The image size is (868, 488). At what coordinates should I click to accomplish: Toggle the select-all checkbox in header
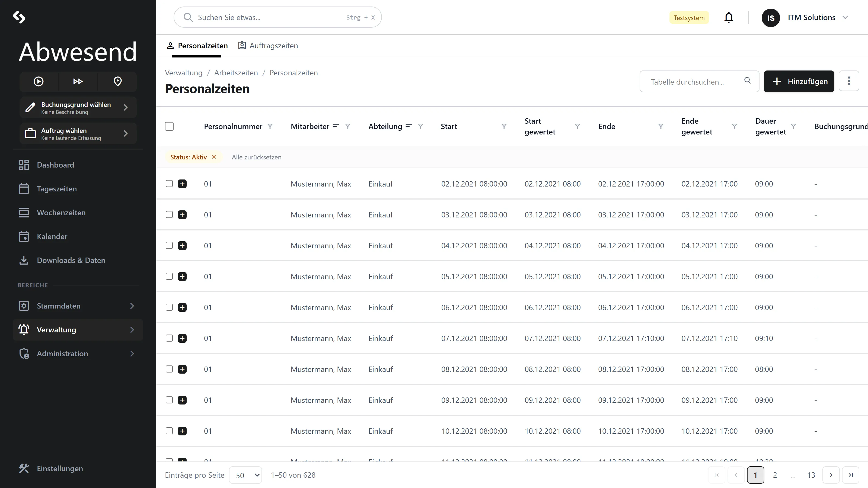[169, 126]
